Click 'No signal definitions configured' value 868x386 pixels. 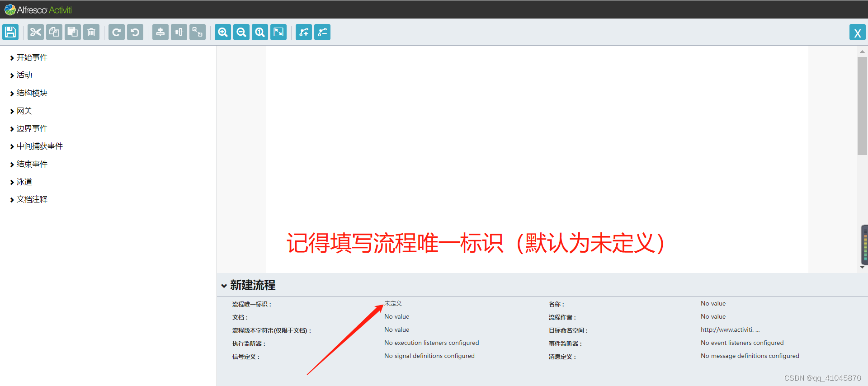point(429,356)
